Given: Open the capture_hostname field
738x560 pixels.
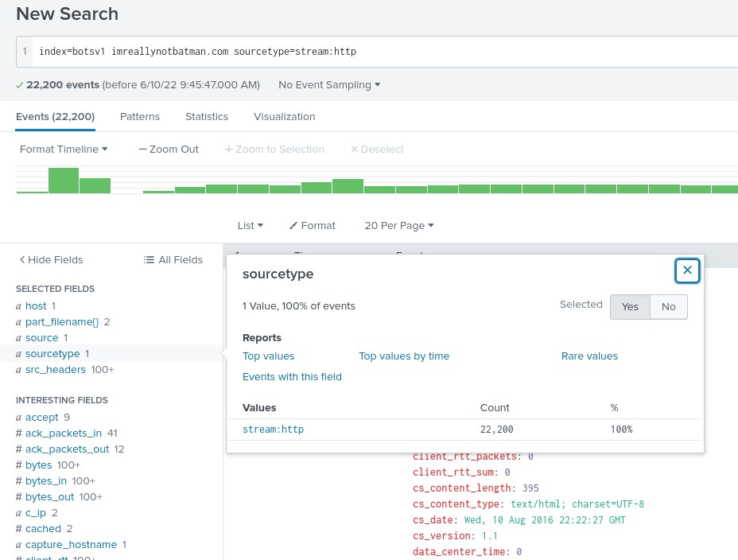Looking at the screenshot, I should tap(71, 544).
